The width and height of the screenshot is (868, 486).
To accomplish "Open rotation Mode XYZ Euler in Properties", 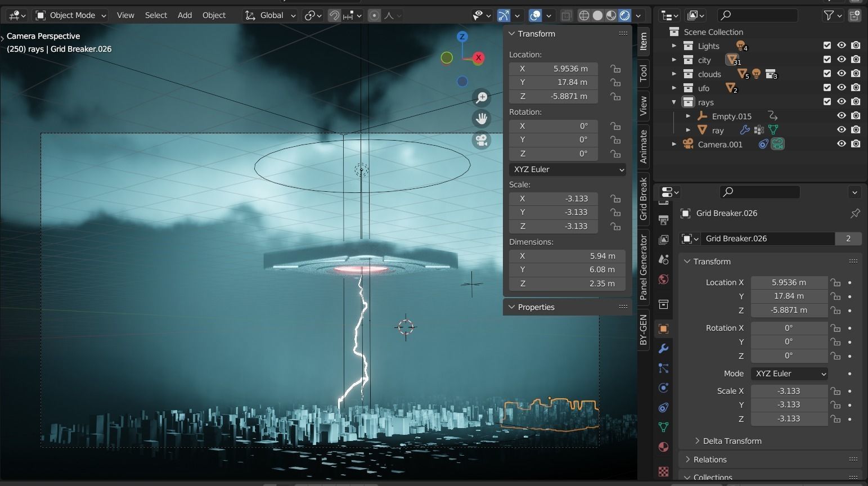I will click(x=789, y=373).
